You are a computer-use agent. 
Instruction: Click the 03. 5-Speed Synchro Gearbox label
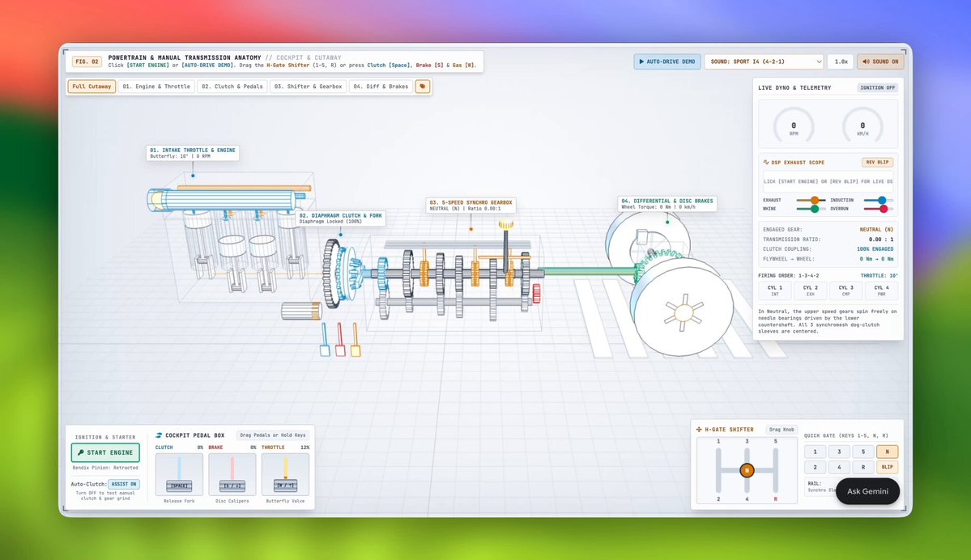tap(471, 205)
